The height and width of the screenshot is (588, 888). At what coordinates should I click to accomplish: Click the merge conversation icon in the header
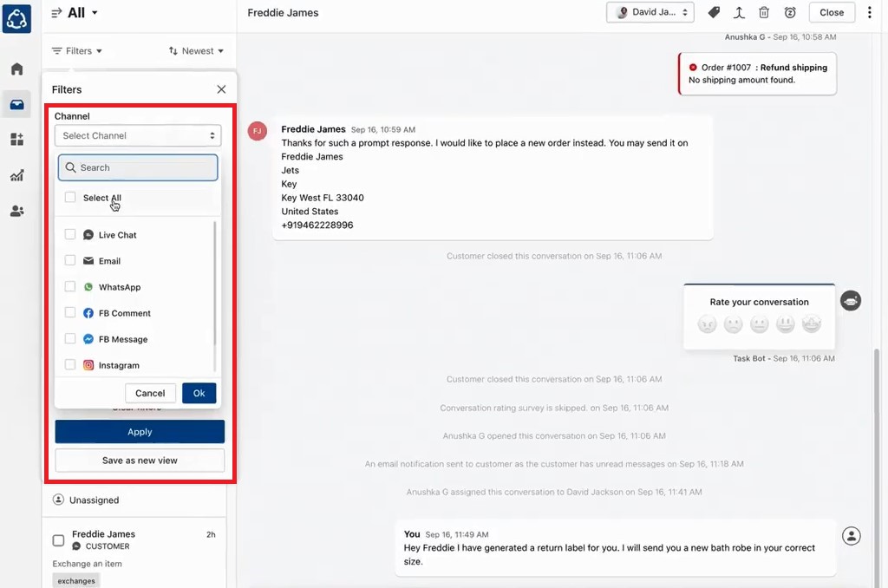739,13
